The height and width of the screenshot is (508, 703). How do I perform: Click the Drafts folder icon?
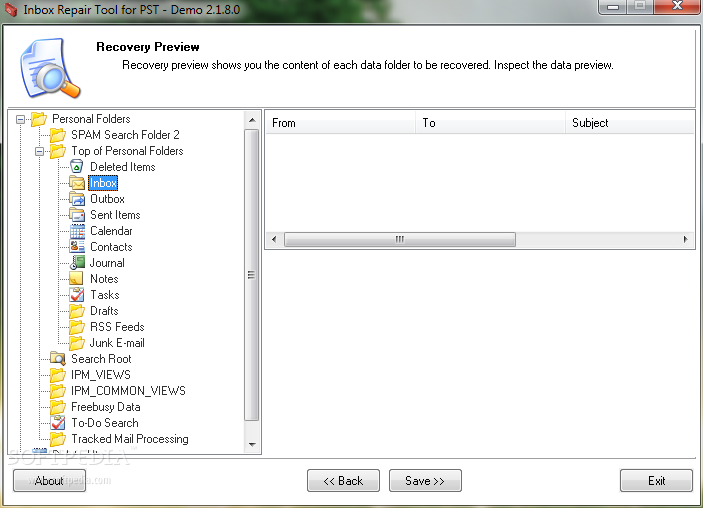point(77,311)
